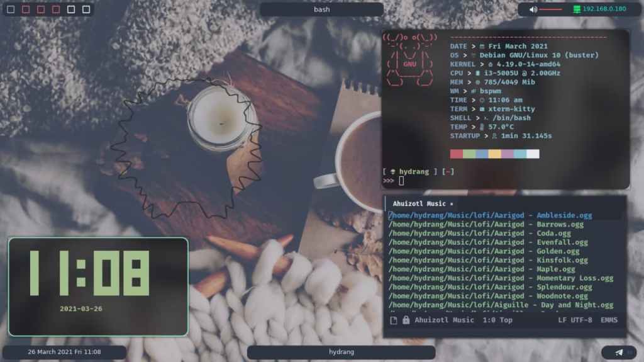Click the file icon in the Emacs modeline
The width and height of the screenshot is (644, 362).
point(394,320)
